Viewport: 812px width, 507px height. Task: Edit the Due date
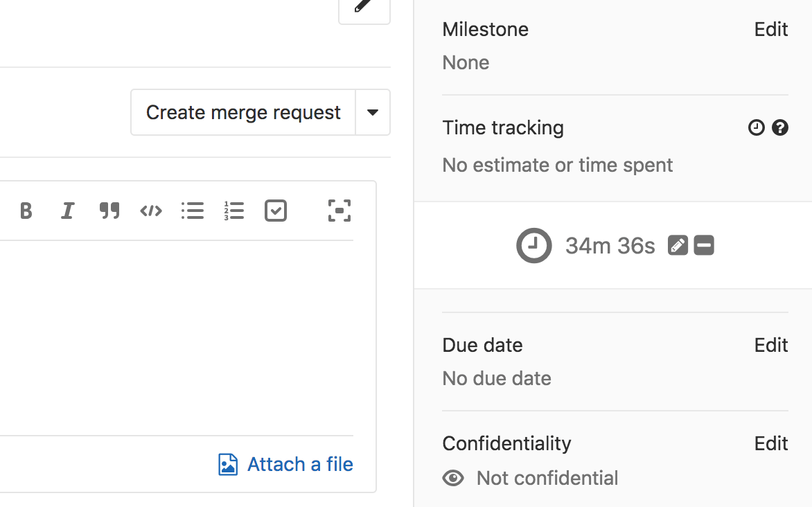tap(770, 345)
